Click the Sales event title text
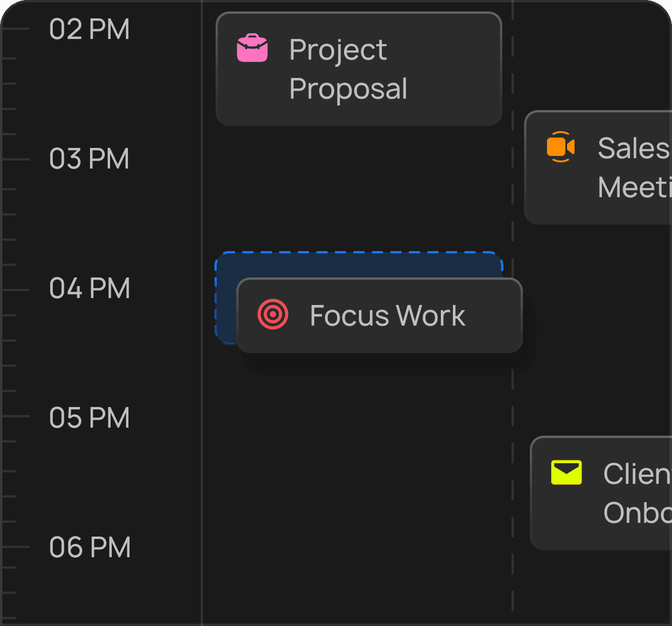This screenshot has width=672, height=626. pyautogui.click(x=632, y=148)
